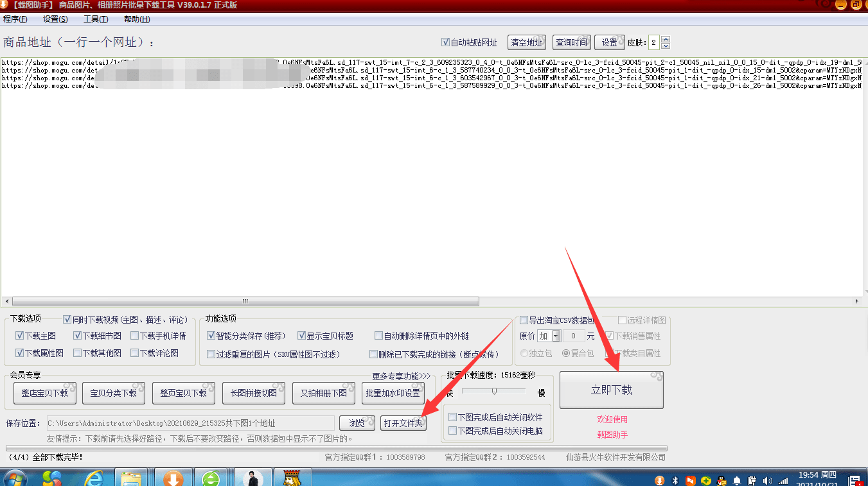Screen dimensions: 868x486
Task: Click the 长图拼接切图 function
Action: (253, 393)
